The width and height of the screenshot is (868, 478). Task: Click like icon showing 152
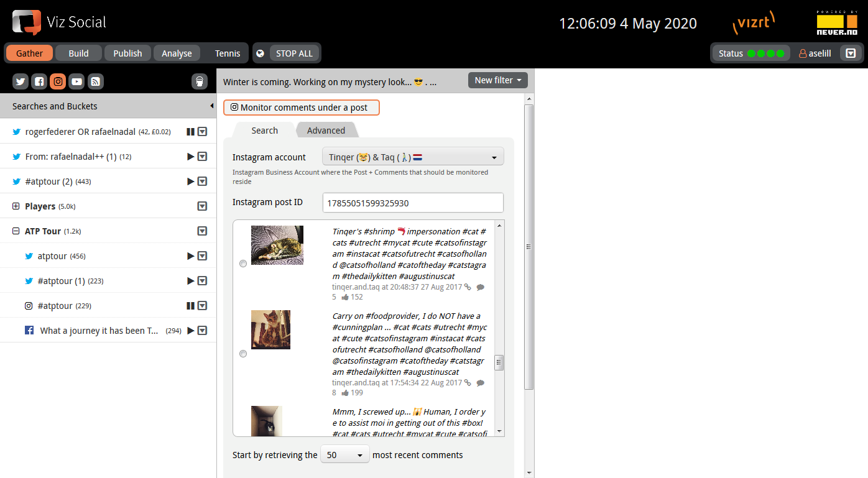coord(345,297)
